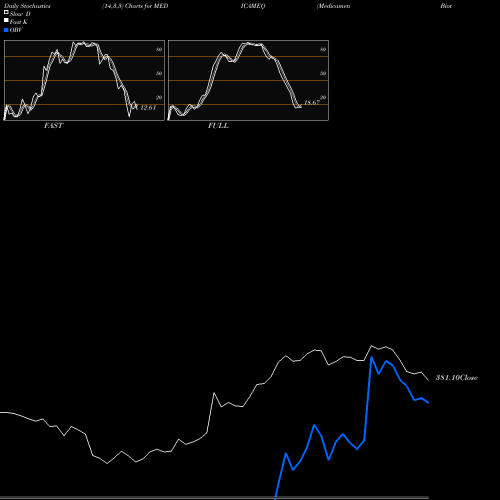Click the 18.67 value in FULL chart
Viewport: 500px width, 500px height.
[x=312, y=103]
